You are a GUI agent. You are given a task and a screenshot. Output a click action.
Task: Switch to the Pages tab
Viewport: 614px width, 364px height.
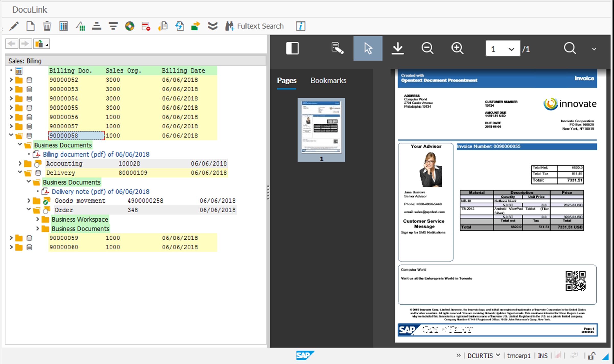coord(287,80)
